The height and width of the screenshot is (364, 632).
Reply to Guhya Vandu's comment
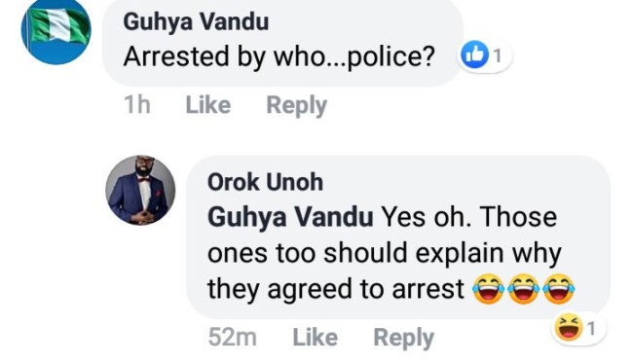(x=297, y=106)
